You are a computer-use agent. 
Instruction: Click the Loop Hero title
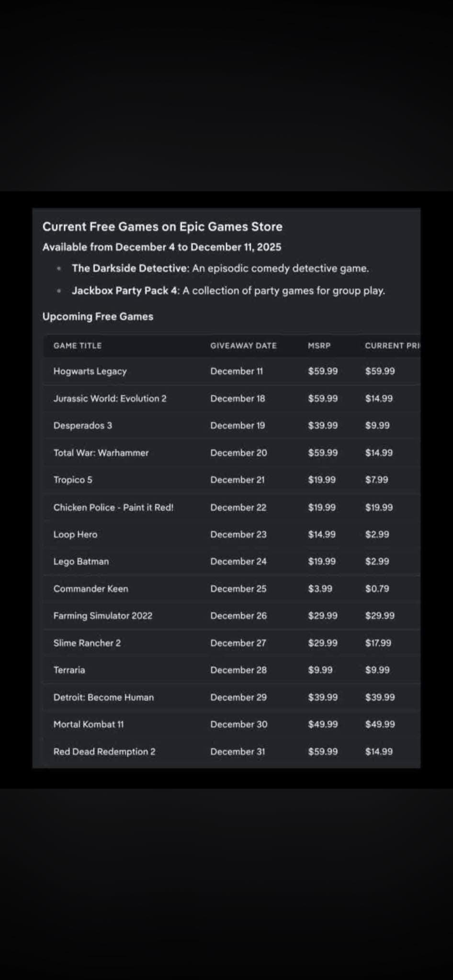75,535
